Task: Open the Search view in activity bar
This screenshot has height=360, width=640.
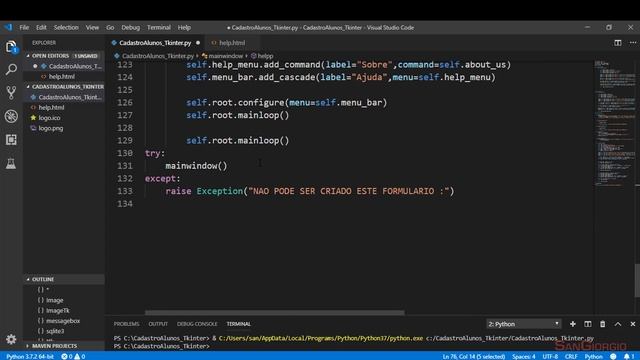Action: coord(11,69)
